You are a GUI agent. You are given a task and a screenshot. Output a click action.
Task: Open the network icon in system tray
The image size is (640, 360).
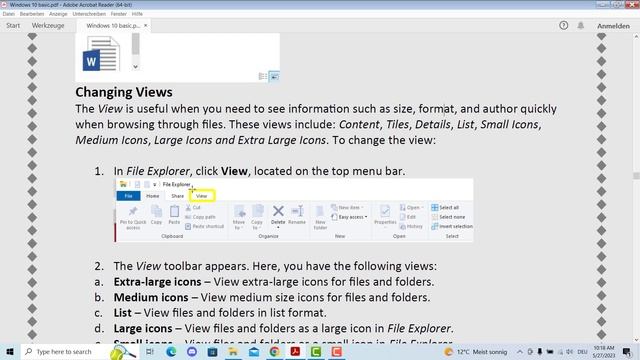(560, 351)
